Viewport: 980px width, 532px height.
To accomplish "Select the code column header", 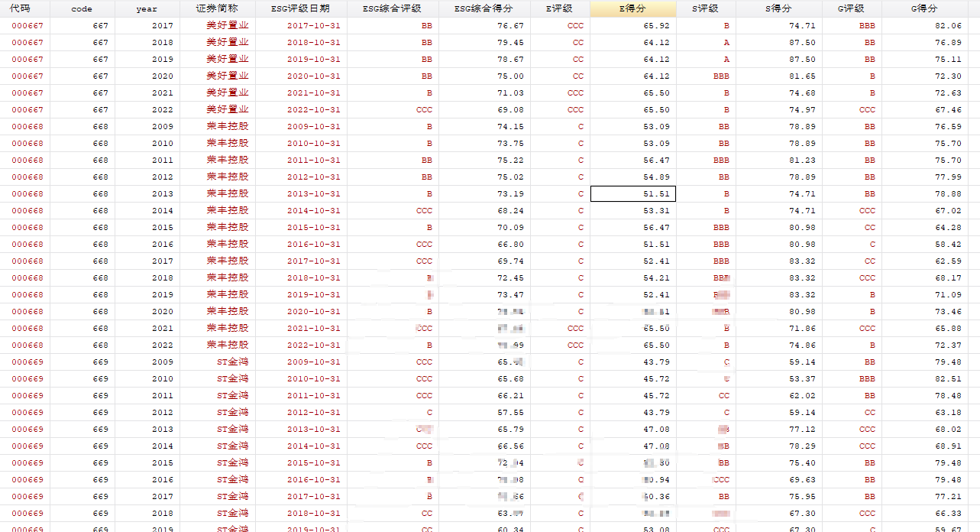I will tap(82, 8).
